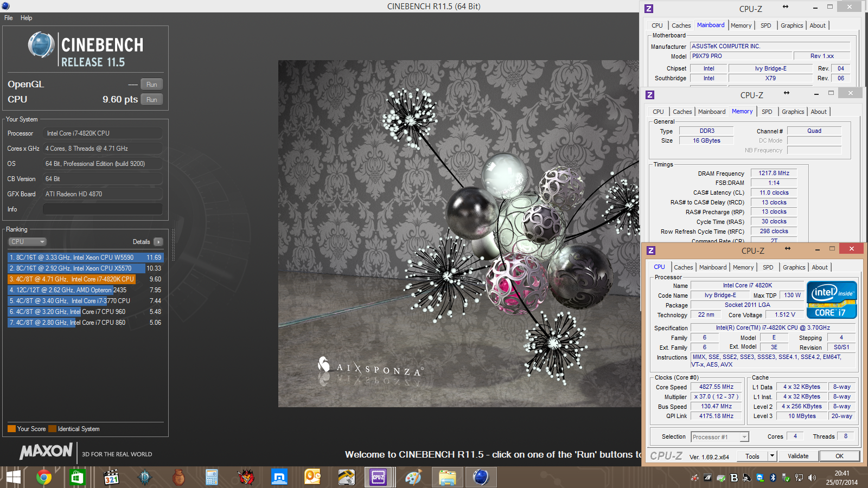Image resolution: width=868 pixels, height=488 pixels.
Task: Run the OpenGL benchmark
Action: [x=152, y=85]
